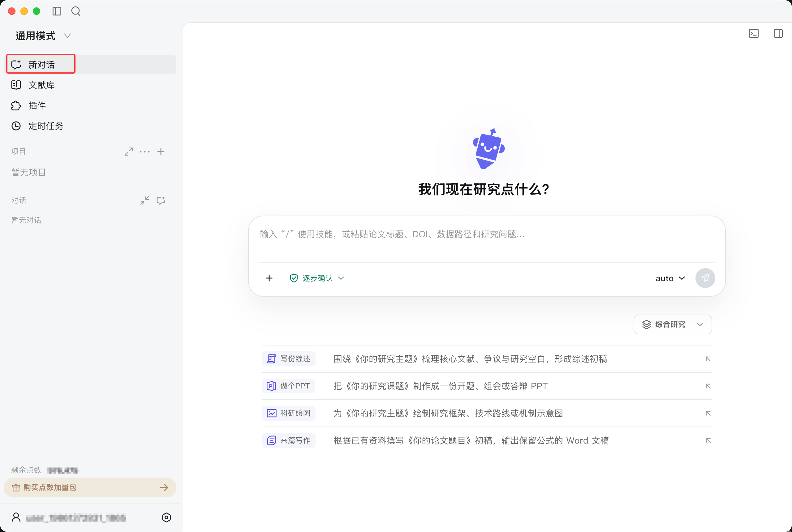The width and height of the screenshot is (792, 532).
Task: Click prompt text starting 围绕《你的研究主题》
Action: coord(470,358)
